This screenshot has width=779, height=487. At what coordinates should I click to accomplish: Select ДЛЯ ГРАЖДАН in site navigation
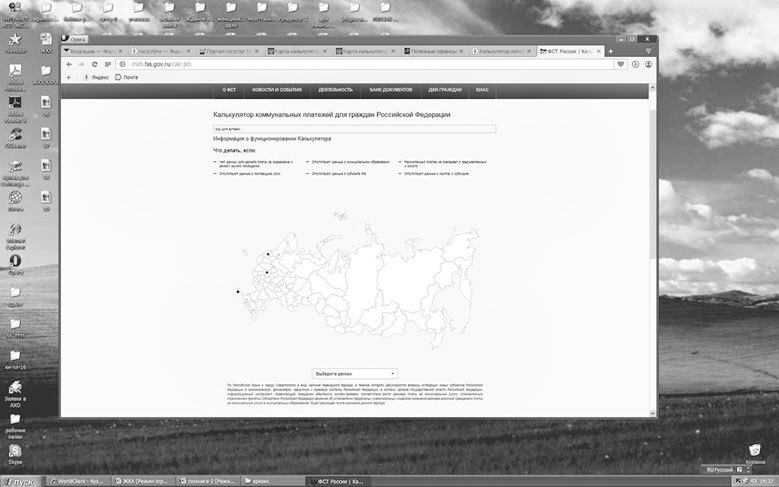(x=444, y=90)
